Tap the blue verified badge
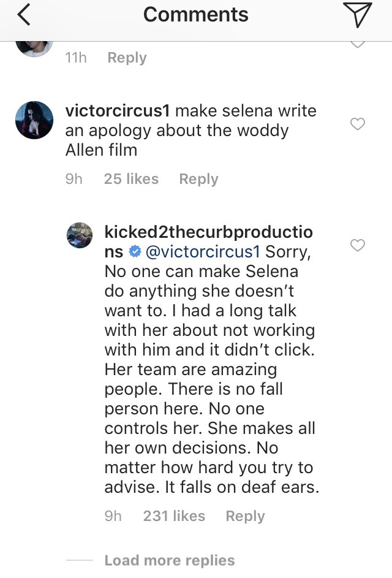 [134, 251]
